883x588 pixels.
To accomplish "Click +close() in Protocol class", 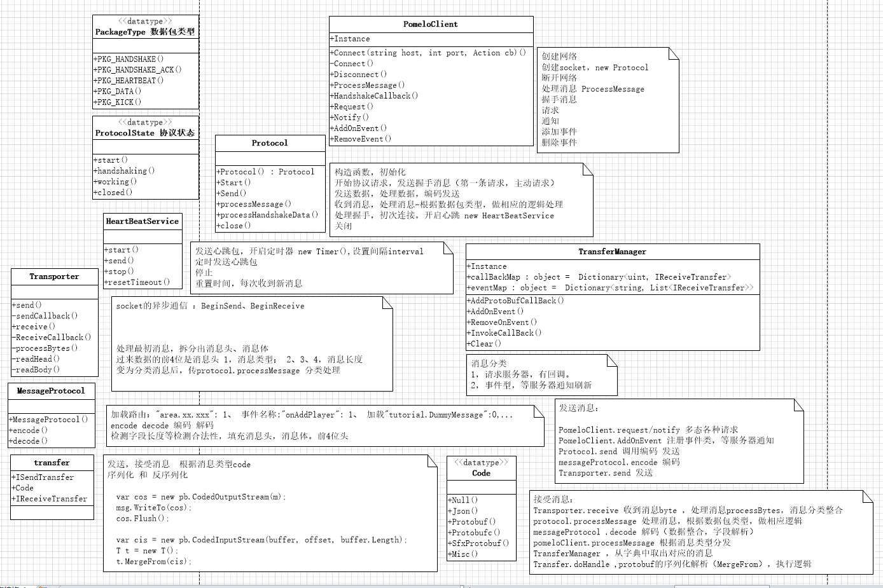I will (x=234, y=226).
